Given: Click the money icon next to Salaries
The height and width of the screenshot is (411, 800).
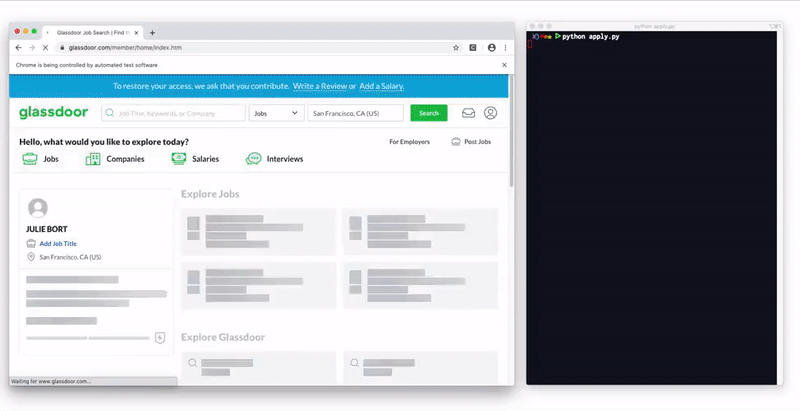Looking at the screenshot, I should tap(179, 159).
